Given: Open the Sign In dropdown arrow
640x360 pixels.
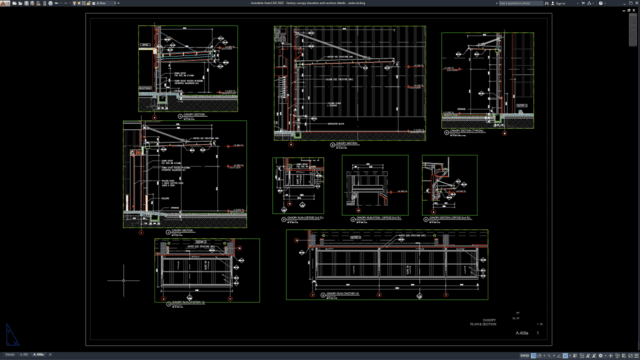Looking at the screenshot, I should 578,3.
